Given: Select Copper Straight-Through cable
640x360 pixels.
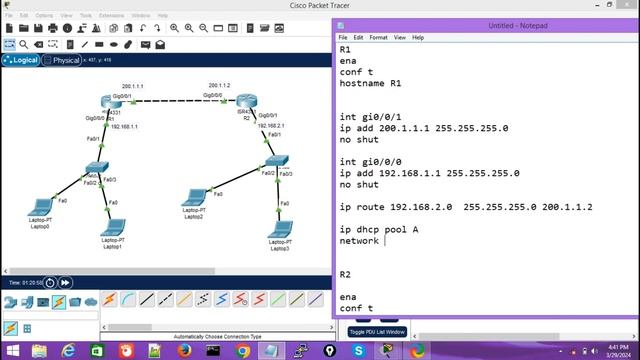Looking at the screenshot, I should [x=147, y=300].
